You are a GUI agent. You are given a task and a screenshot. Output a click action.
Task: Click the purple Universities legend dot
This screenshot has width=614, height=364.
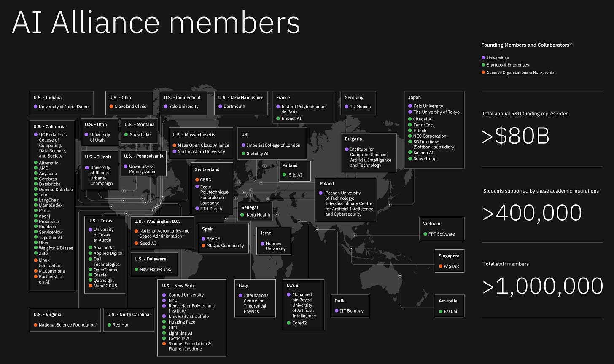[x=483, y=58]
